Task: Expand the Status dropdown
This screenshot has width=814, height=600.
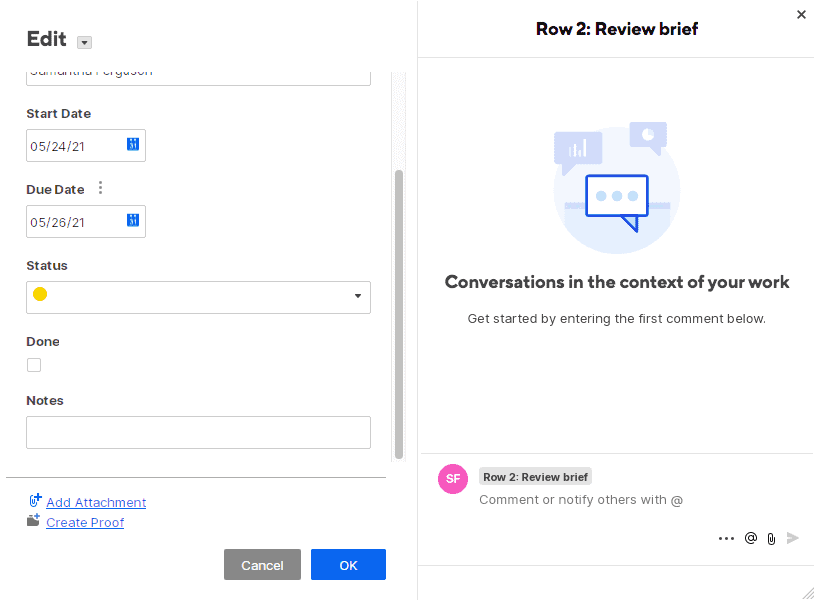Action: (358, 297)
